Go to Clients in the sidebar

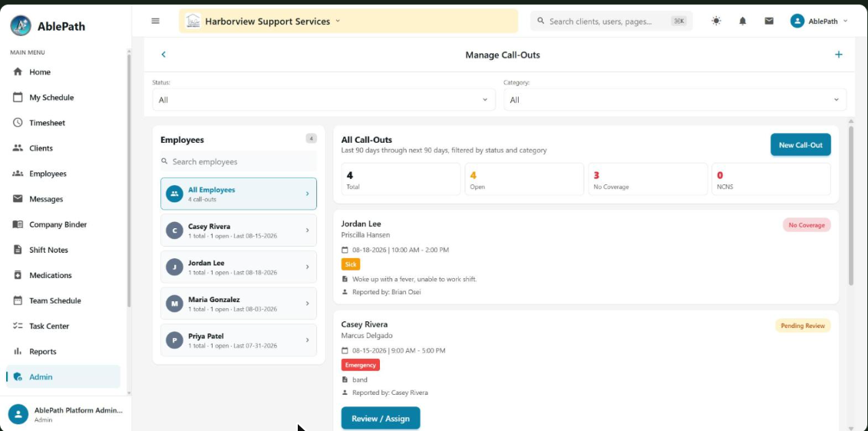[x=63, y=148]
